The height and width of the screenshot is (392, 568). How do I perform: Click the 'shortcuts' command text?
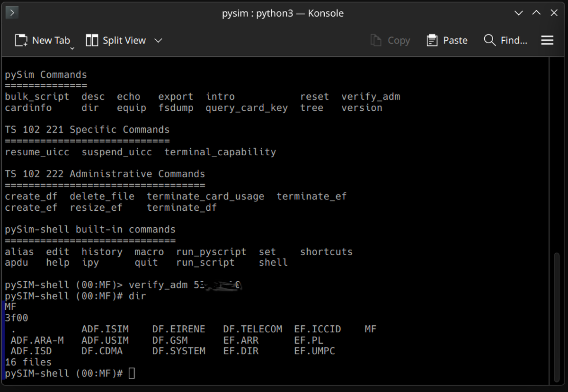326,252
